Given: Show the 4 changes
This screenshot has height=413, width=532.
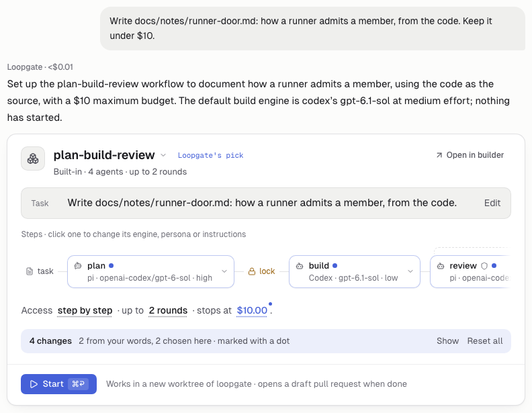Looking at the screenshot, I should point(447,341).
